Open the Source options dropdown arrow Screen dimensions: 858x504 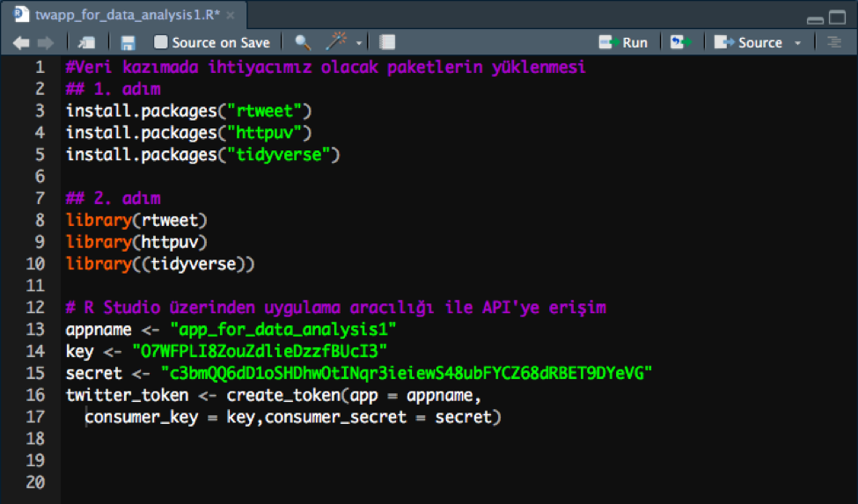797,43
